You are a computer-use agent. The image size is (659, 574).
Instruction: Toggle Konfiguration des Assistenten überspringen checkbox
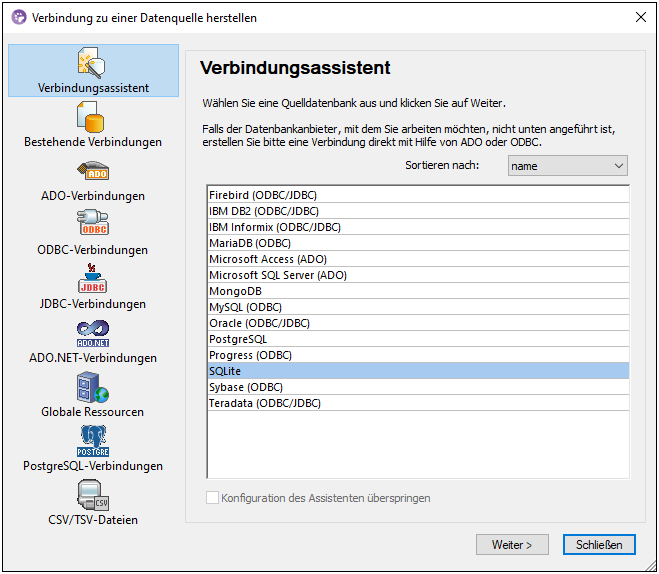(212, 498)
